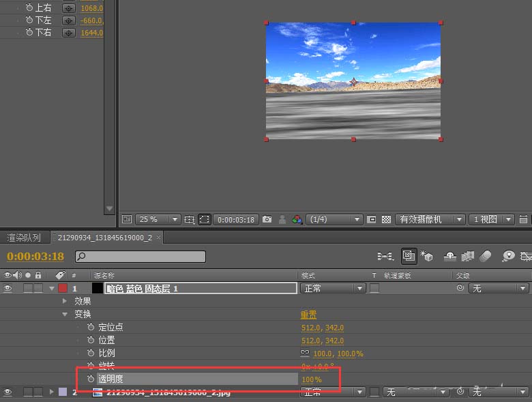Open the (1/4) resolution dropdown
The width and height of the screenshot is (532, 402).
(x=334, y=219)
